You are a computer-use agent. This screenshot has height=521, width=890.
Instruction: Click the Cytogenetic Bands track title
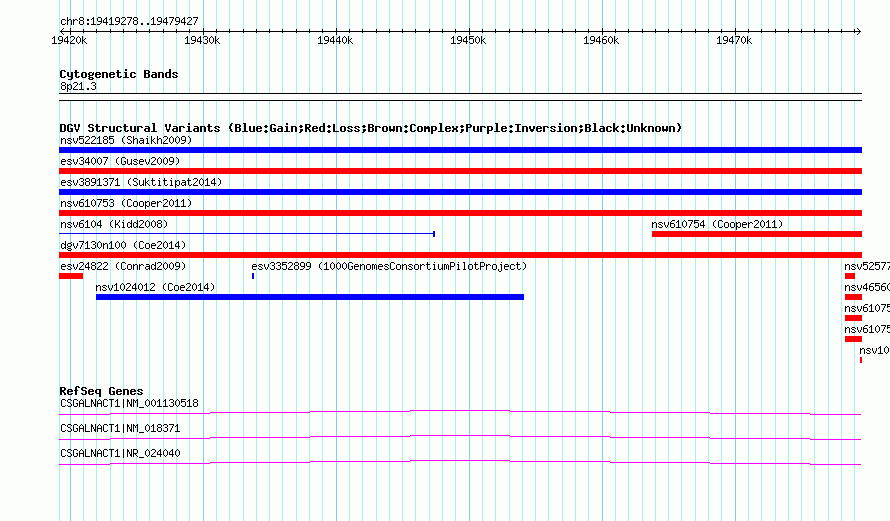(119, 74)
